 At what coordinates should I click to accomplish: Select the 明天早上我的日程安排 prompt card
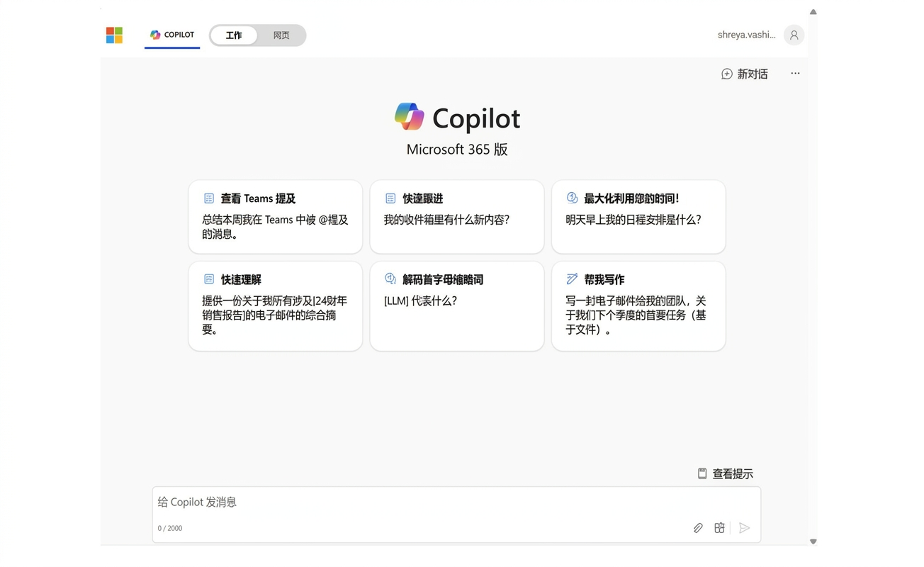[x=638, y=217]
